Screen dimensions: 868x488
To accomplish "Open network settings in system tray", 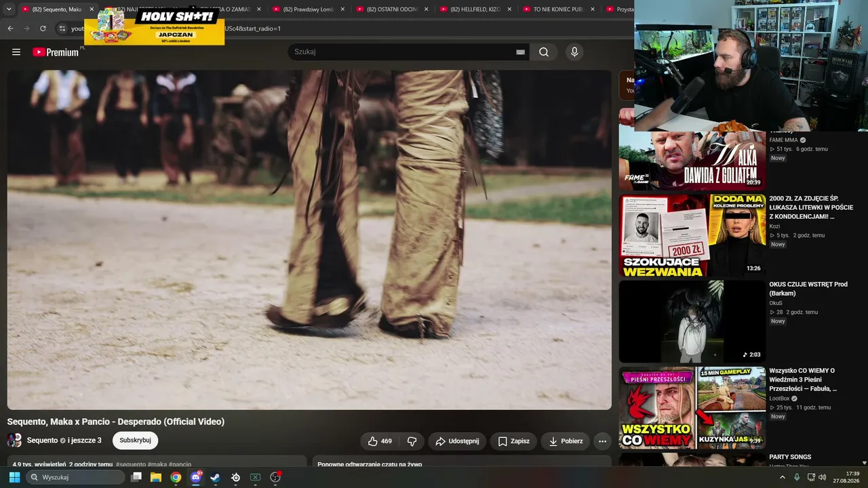I will click(x=811, y=477).
